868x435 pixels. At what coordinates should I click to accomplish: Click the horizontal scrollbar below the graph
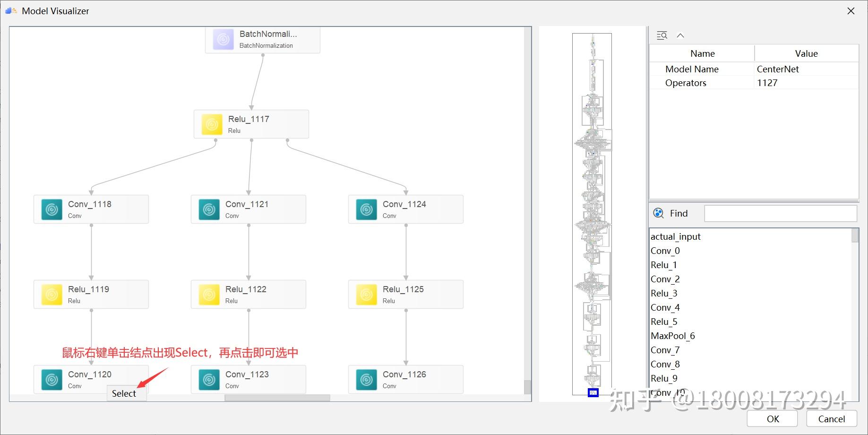[276, 398]
